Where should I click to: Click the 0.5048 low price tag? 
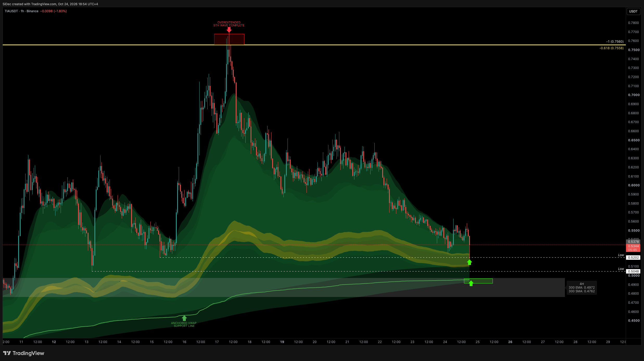(x=633, y=271)
